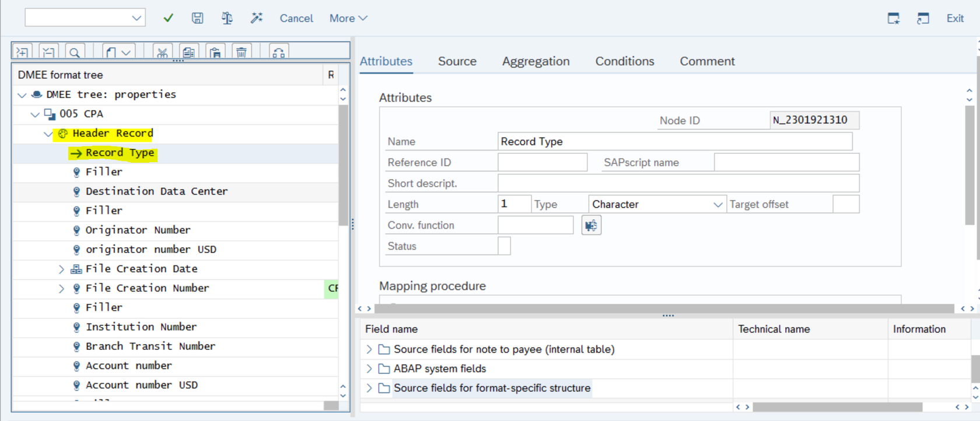Click the scissors Cut icon
The height and width of the screenshot is (421, 980).
pos(162,52)
